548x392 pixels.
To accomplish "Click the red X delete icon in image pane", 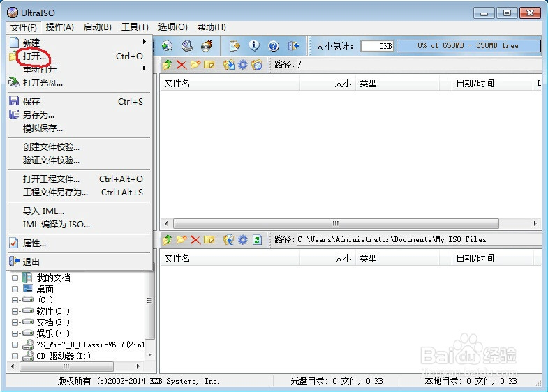I will tap(182, 65).
